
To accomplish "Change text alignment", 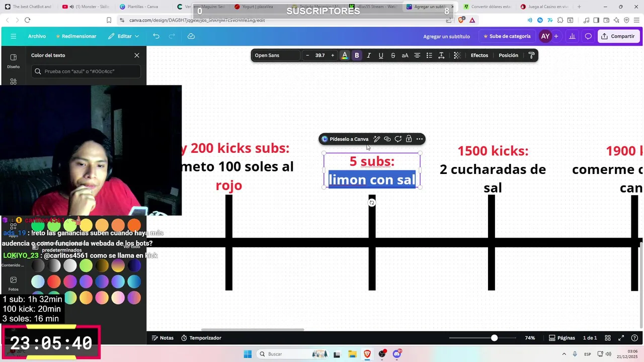I will pyautogui.click(x=417, y=55).
